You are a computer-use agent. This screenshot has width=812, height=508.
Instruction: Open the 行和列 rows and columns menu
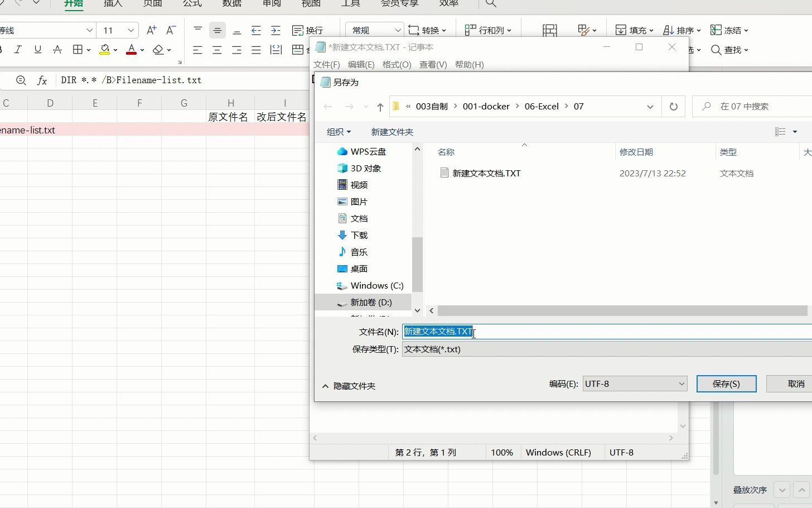(488, 30)
